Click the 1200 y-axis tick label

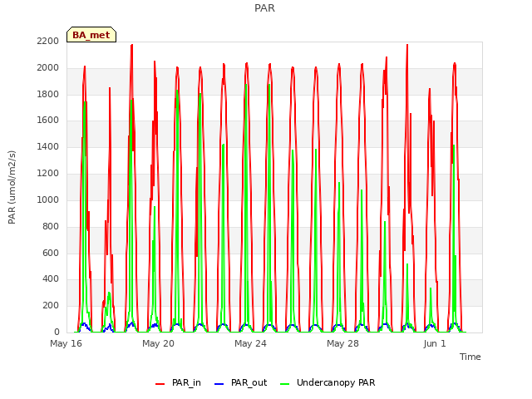(x=48, y=173)
